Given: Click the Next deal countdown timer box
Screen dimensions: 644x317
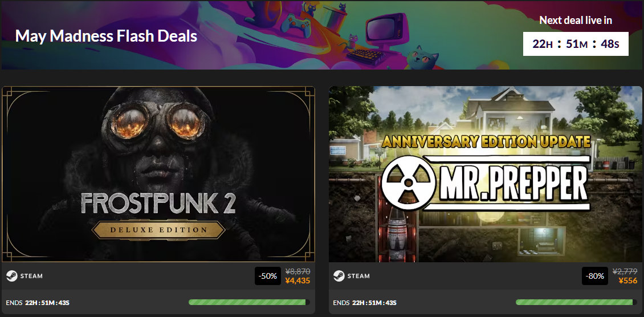Looking at the screenshot, I should coord(576,43).
